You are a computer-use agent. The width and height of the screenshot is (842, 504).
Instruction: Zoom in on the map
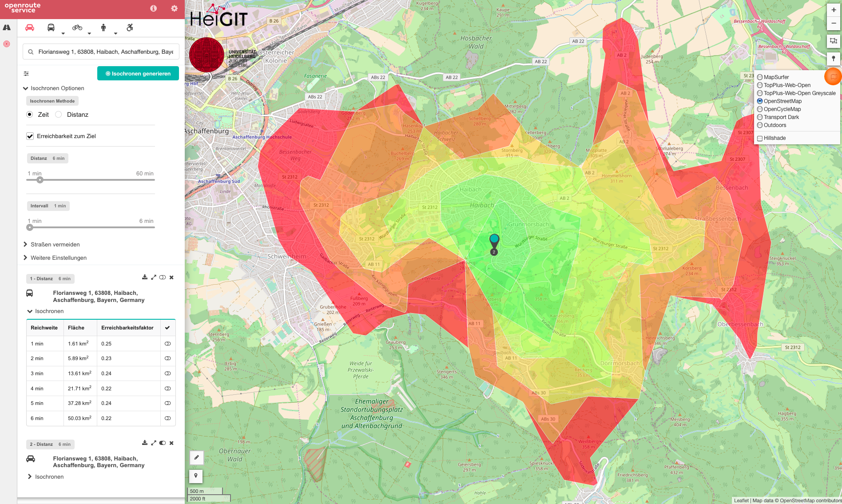834,10
